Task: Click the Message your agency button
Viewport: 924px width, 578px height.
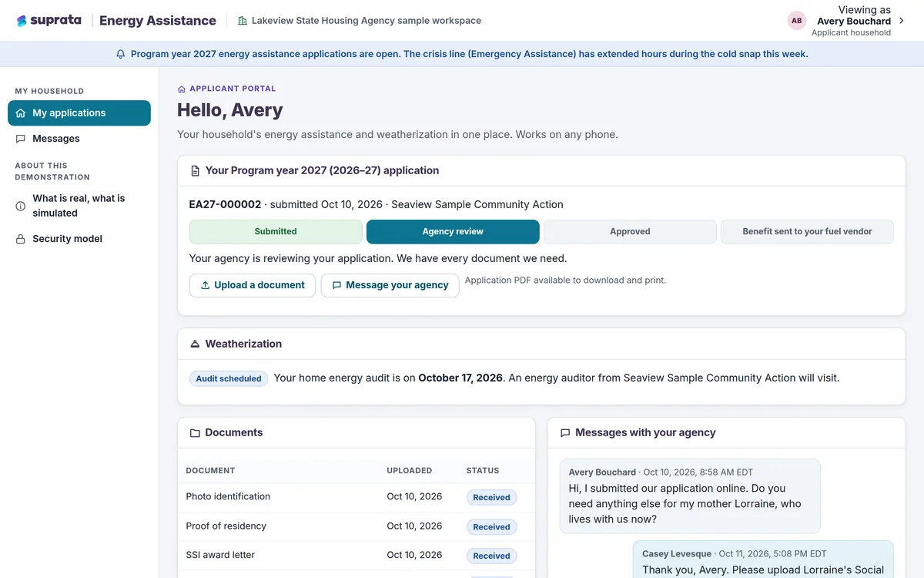Action: [x=390, y=285]
